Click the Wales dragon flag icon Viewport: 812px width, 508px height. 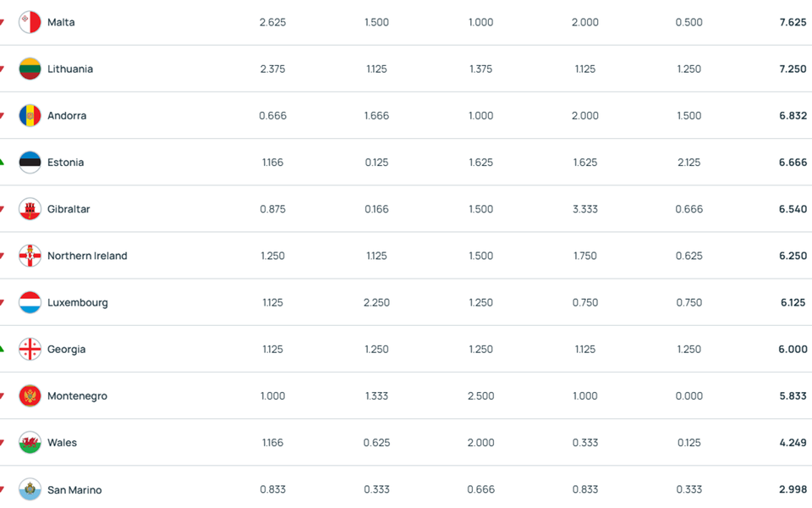[x=30, y=443]
